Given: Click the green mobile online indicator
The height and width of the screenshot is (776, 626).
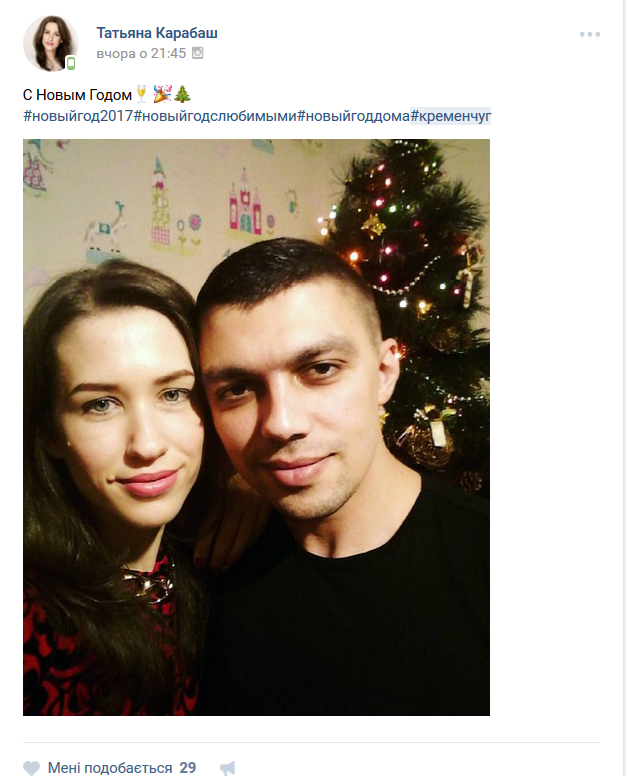Looking at the screenshot, I should point(71,63).
